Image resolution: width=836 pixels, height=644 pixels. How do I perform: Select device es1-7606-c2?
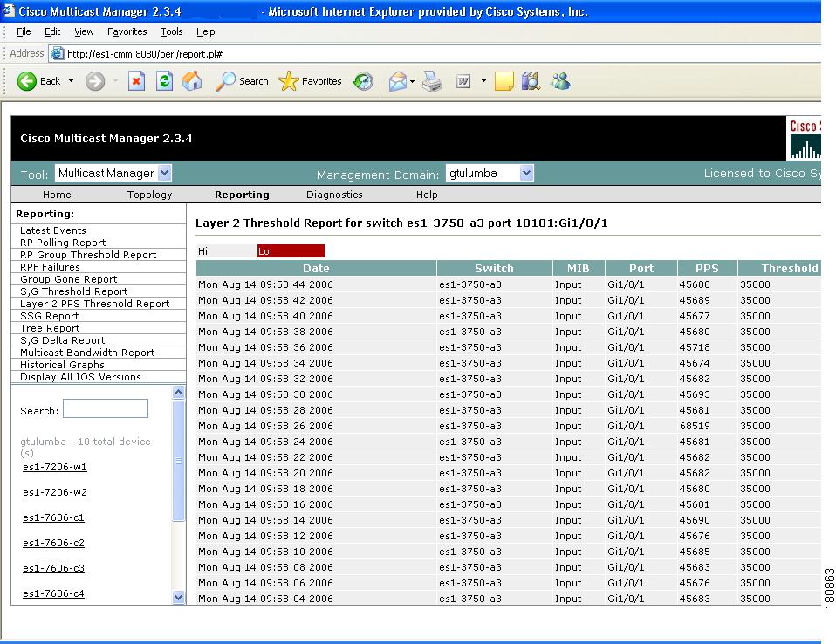[x=53, y=543]
